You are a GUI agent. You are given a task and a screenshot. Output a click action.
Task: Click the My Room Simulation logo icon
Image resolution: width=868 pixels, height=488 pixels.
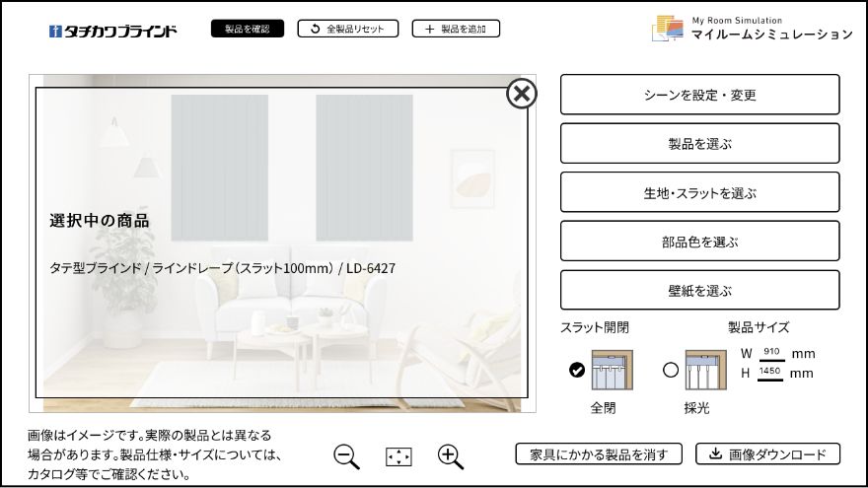pos(667,29)
